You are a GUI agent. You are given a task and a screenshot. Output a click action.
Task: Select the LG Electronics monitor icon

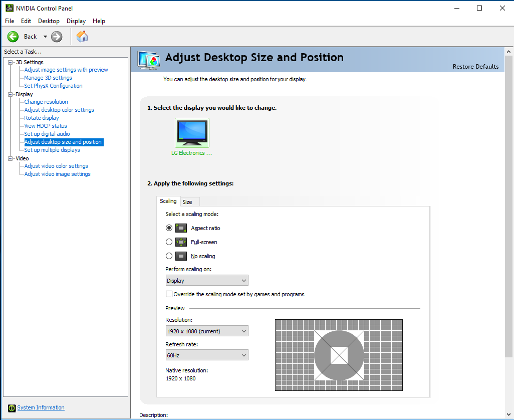point(192,133)
